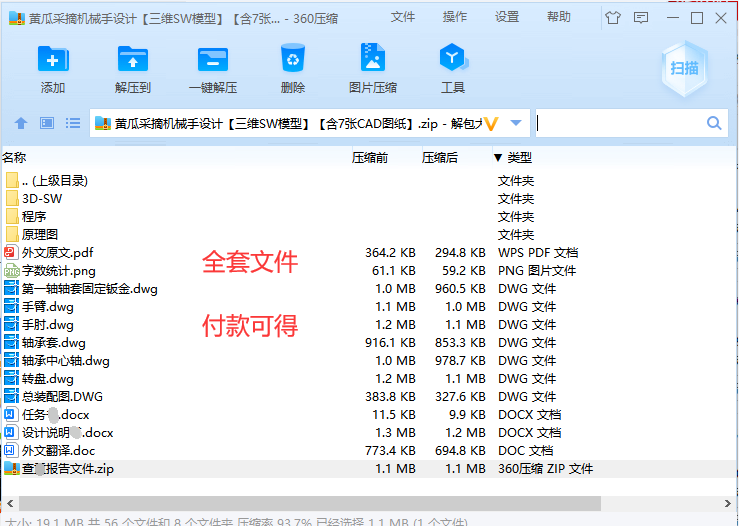Screen dimensions: 739x526
Task: Open the path bar dropdown arrow
Action: 516,123
